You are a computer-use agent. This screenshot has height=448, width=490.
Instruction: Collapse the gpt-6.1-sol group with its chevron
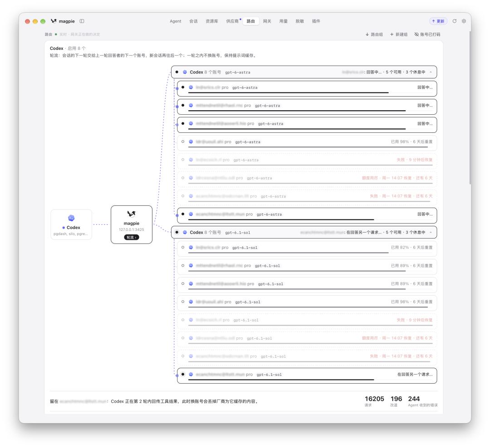click(x=431, y=233)
